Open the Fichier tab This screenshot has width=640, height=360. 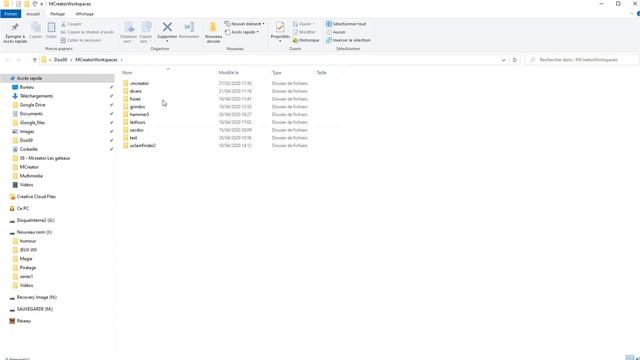(11, 14)
